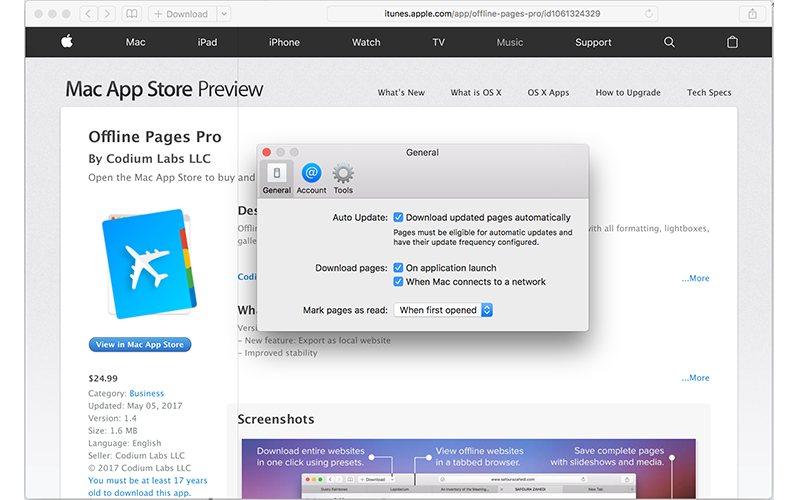
Task: Expand description with upper ...More link
Action: coord(695,278)
